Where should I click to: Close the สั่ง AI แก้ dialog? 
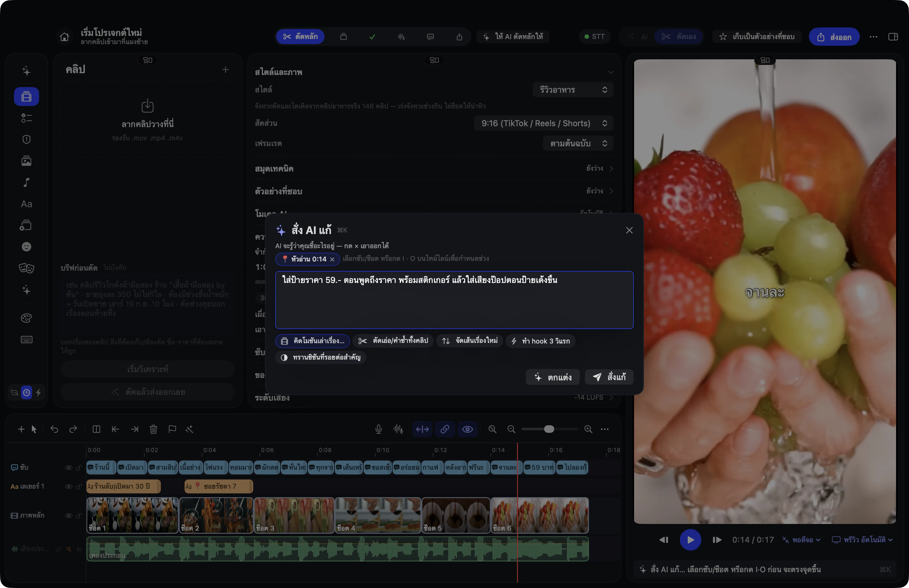[x=629, y=230]
